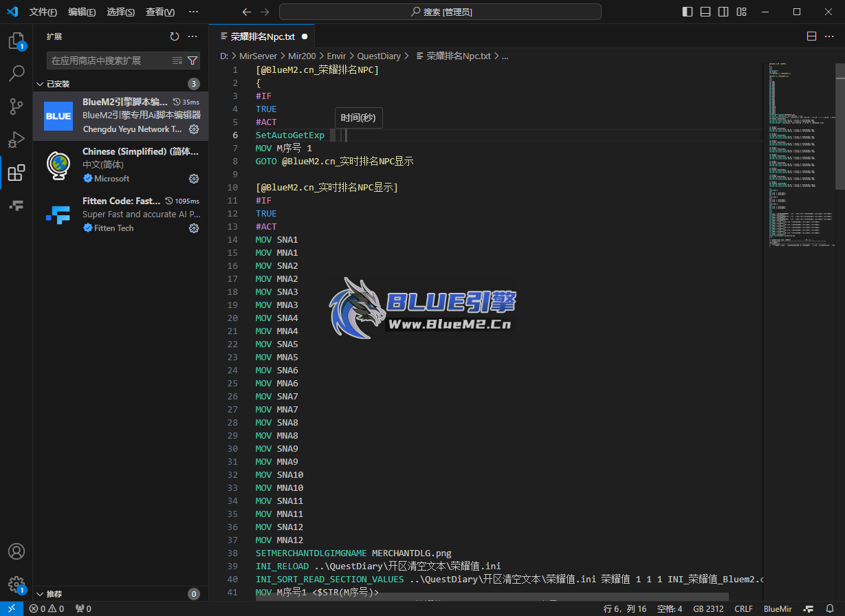
Task: Open the Explorer view in activity bar
Action: [x=17, y=41]
